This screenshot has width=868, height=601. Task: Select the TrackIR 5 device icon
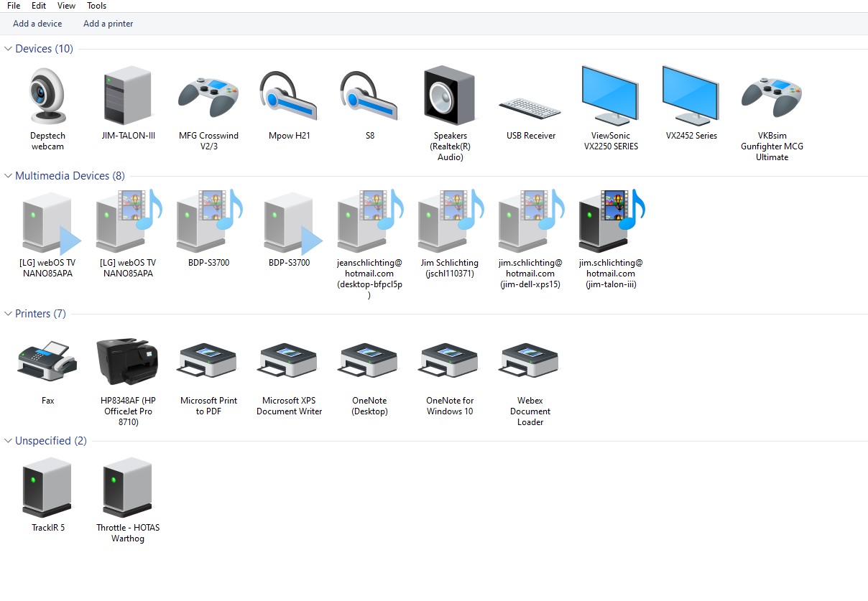click(47, 488)
